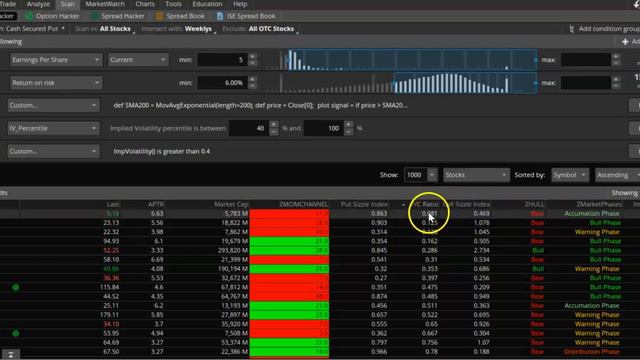
Task: Click Last price 94.93
Action: point(111,241)
